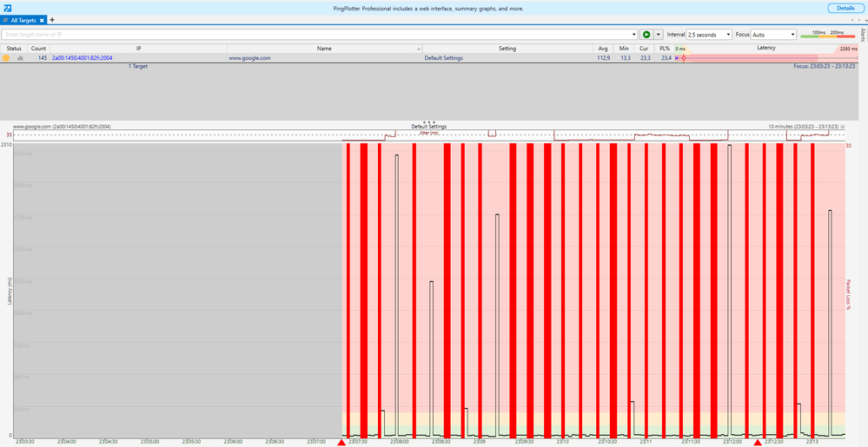868x447 pixels.
Task: Click the 1 Target summary text
Action: (x=138, y=66)
